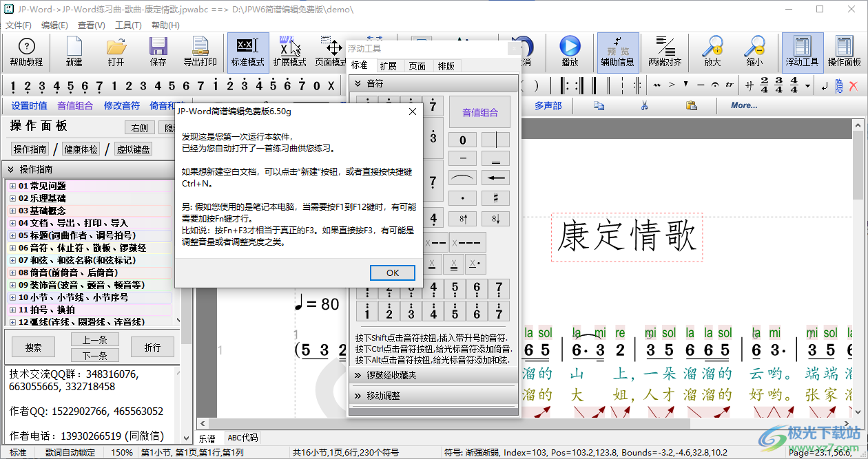Select the 康定情歌 title text box
Image resolution: width=868 pixels, height=459 pixels.
click(627, 237)
